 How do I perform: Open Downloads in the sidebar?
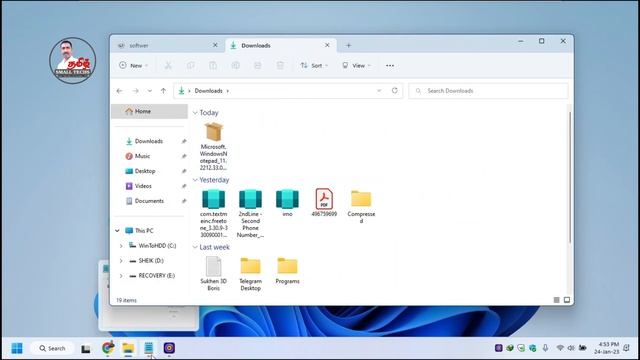149,141
